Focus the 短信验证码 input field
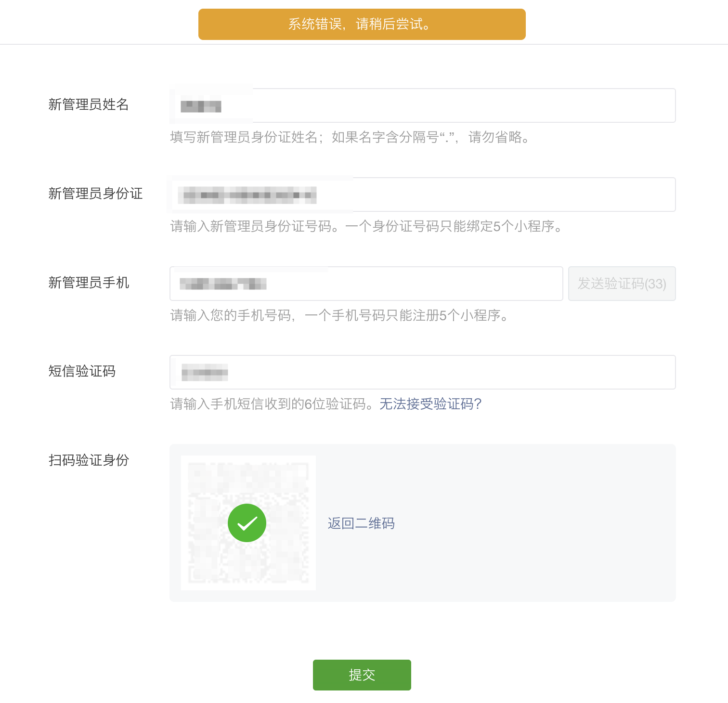This screenshot has height=703, width=728. click(423, 372)
